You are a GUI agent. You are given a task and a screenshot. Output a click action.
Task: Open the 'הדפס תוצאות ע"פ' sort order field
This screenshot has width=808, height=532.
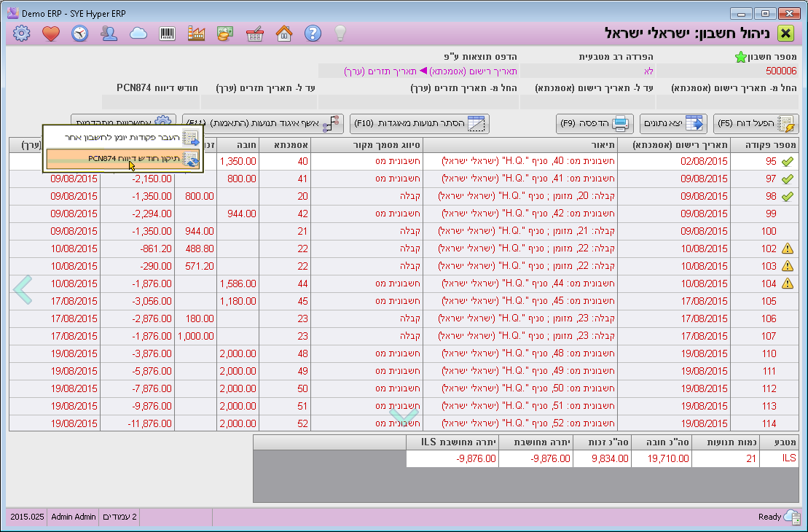[431, 71]
